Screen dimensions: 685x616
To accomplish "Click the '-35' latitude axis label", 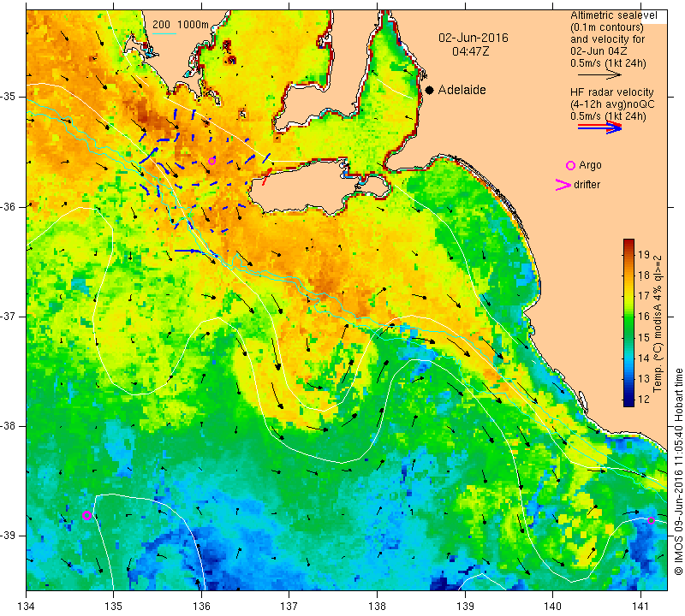I will [x=8, y=97].
